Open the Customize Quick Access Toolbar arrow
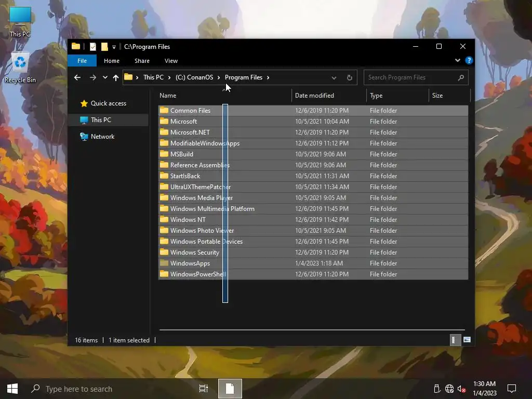 [114, 47]
